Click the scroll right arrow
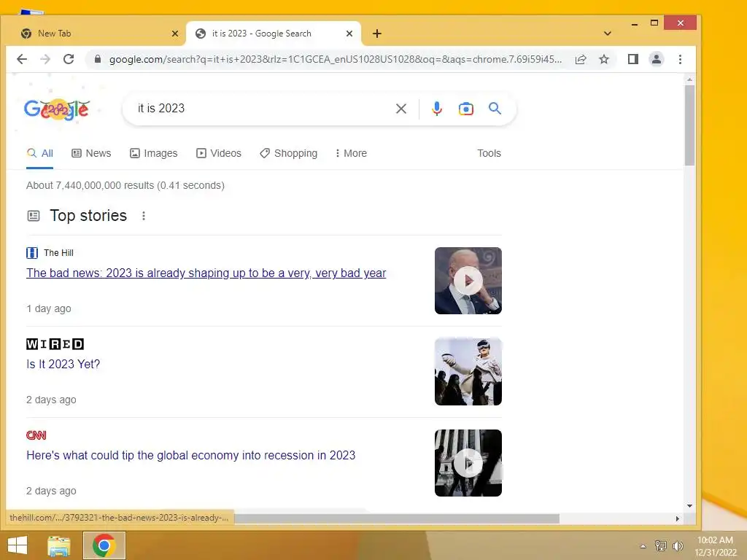This screenshot has height=560, width=747. [678, 518]
